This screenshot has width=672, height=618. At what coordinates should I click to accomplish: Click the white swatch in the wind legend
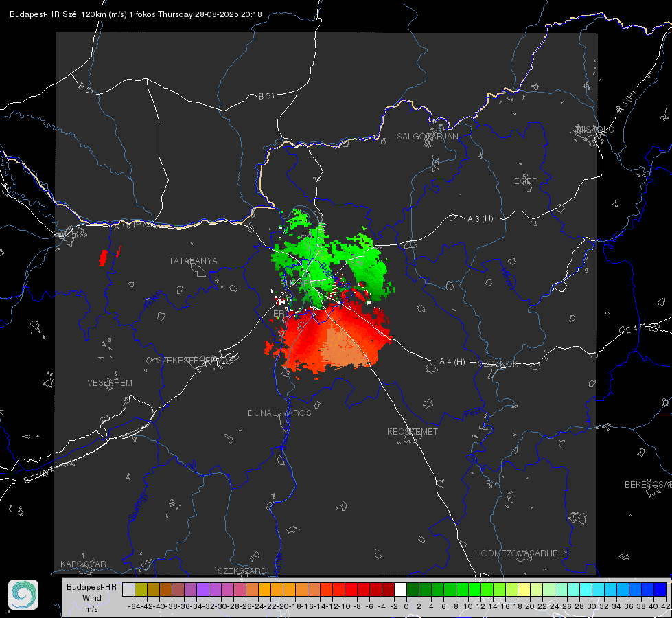tap(400, 589)
